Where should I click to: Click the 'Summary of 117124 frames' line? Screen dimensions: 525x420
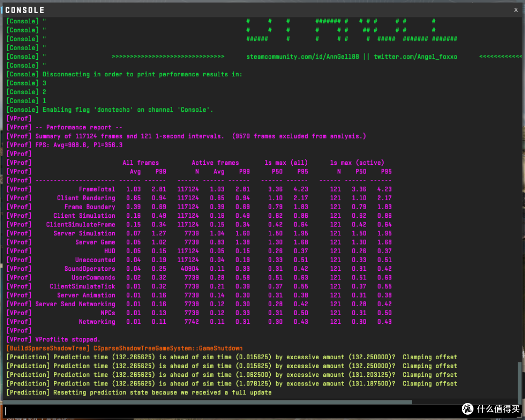186,136
